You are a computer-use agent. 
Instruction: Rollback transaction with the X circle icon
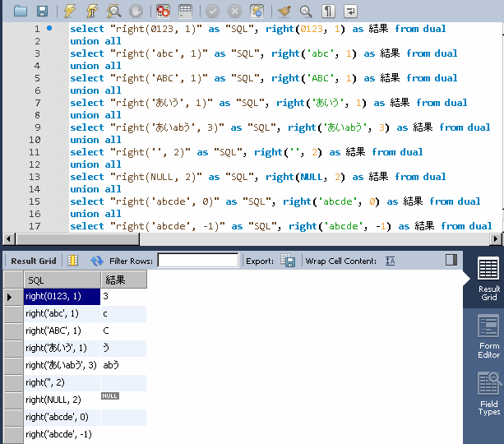pyautogui.click(x=234, y=12)
